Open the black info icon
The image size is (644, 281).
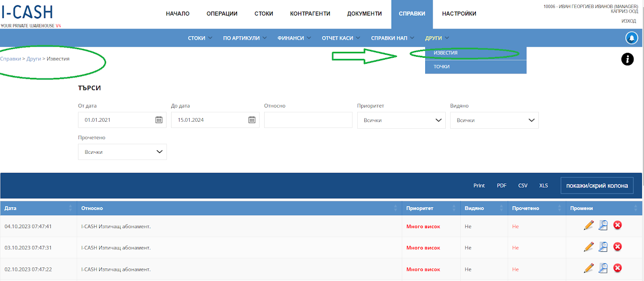click(627, 59)
